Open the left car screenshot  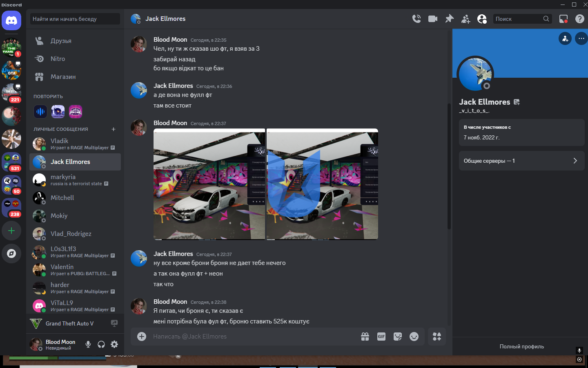pyautogui.click(x=209, y=184)
